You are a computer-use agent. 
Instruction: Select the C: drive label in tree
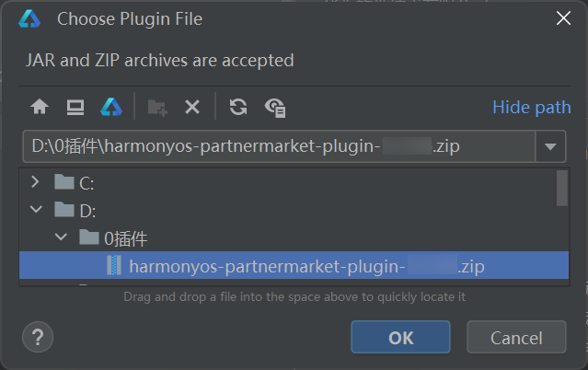pos(86,182)
